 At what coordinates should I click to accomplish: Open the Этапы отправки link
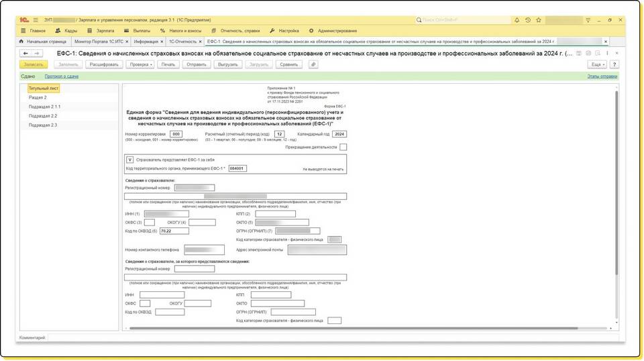coord(602,76)
